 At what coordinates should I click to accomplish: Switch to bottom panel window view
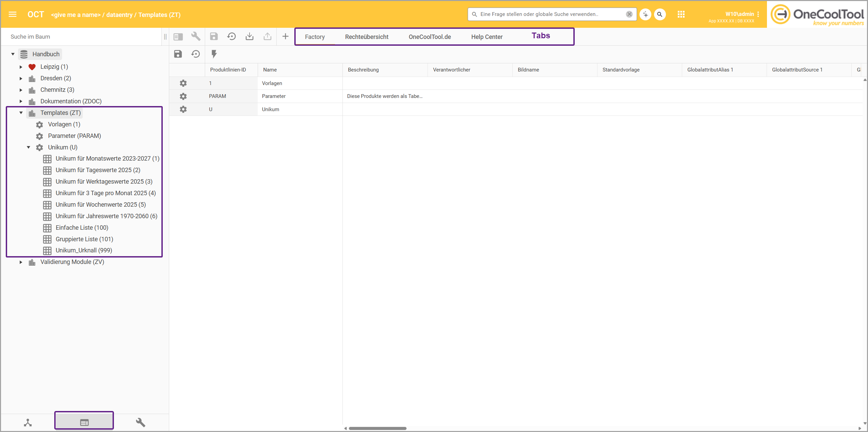[84, 422]
